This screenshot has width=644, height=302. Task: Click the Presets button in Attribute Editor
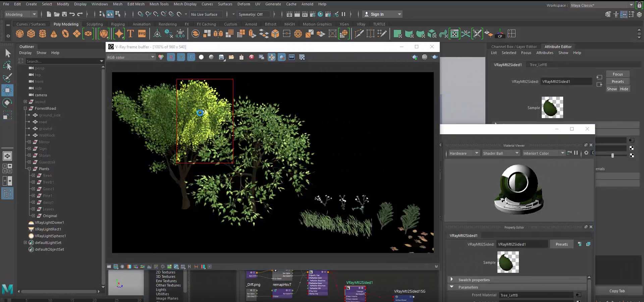tap(618, 81)
